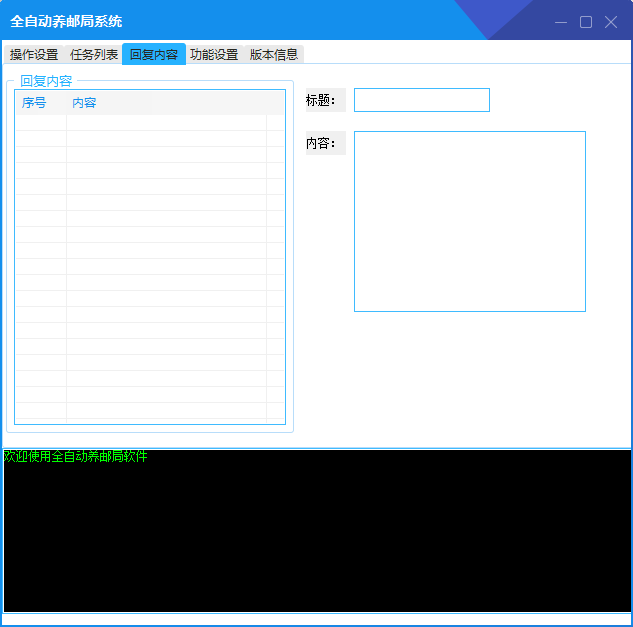Click the 序号 column header
The width and height of the screenshot is (633, 627).
(x=41, y=103)
